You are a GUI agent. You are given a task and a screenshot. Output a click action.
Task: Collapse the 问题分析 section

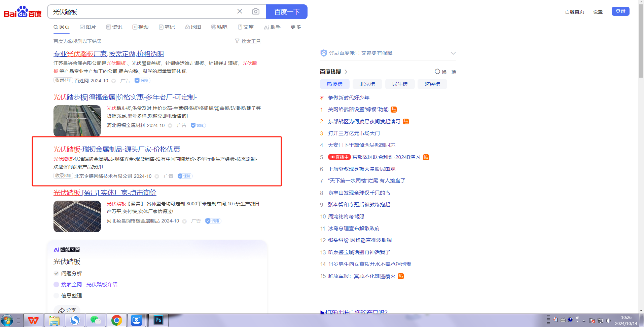(56, 274)
